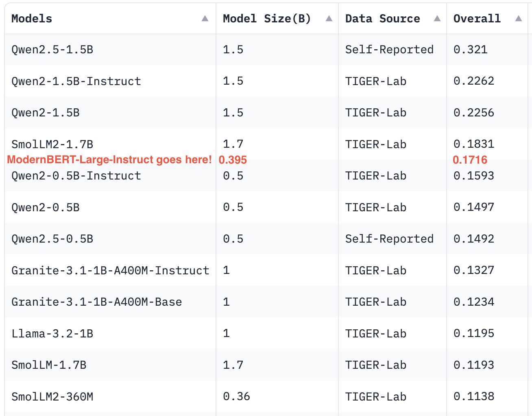This screenshot has height=416, width=532.
Task: Select the Qwen2.5-1.5B model cell
Action: pos(52,50)
